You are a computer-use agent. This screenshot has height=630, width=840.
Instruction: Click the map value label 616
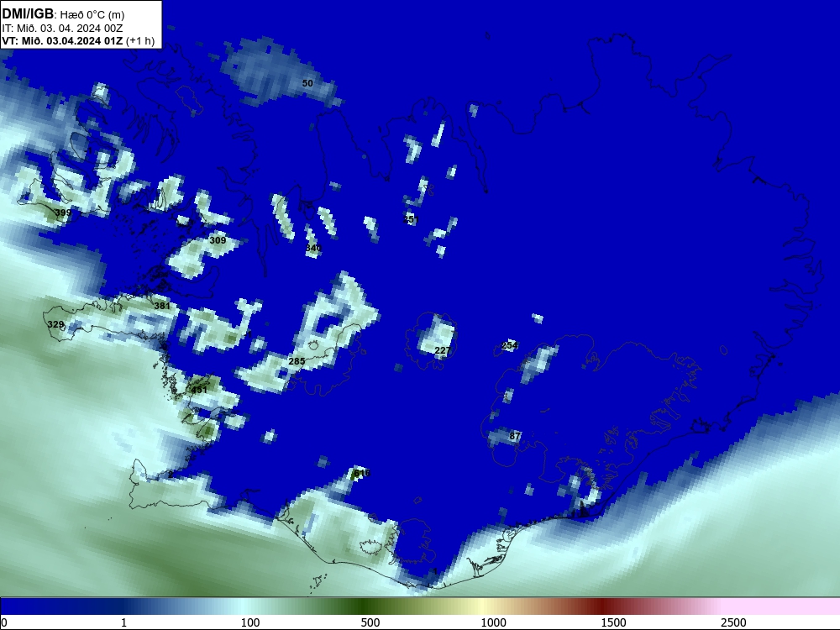coord(362,473)
